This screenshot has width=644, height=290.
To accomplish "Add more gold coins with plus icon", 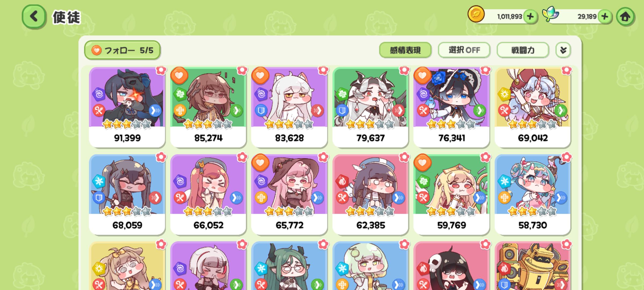I will pos(530,17).
